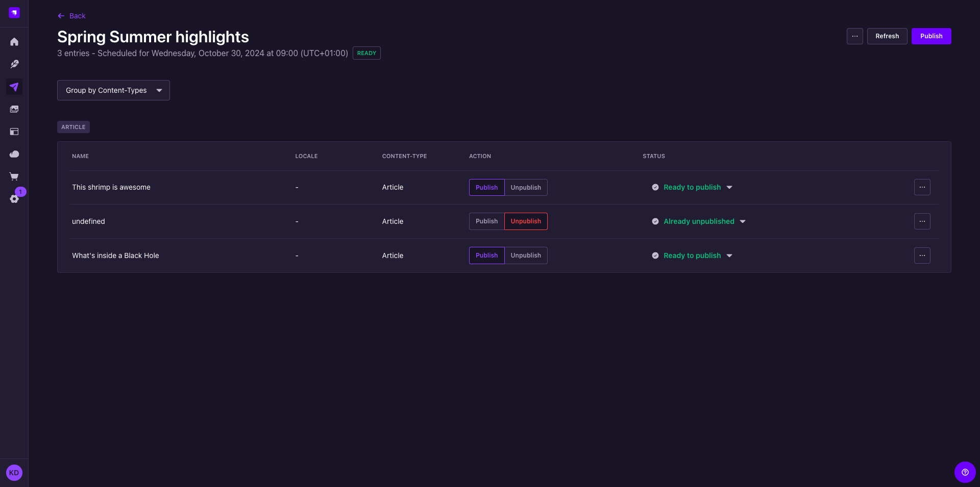Viewport: 980px width, 487px height.
Task: Click the Refresh button
Action: [x=887, y=36]
